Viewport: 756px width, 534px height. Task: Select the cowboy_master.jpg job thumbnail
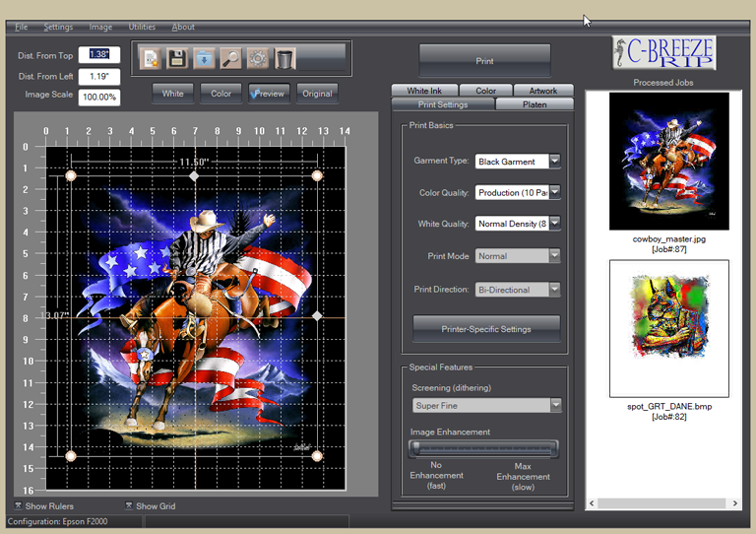(668, 162)
